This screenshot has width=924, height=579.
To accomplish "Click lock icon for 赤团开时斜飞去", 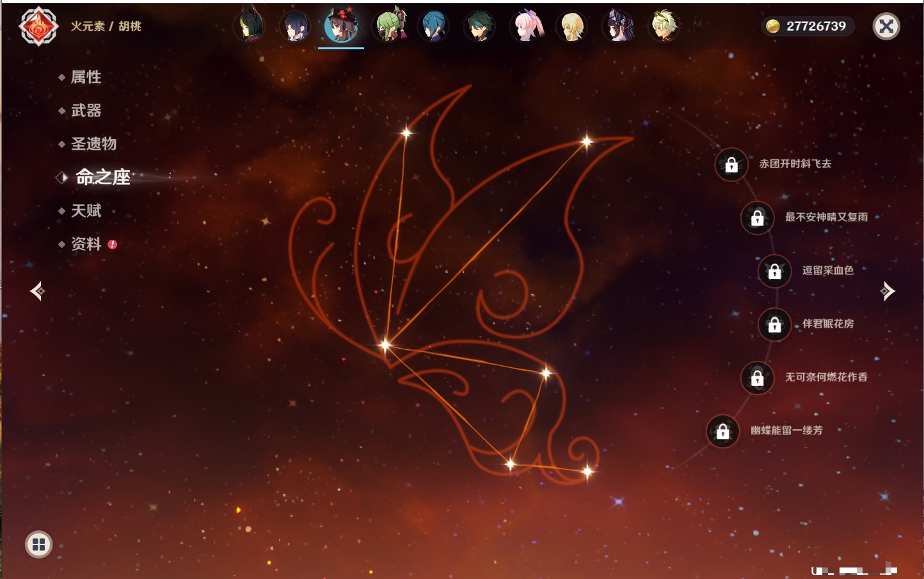I will (x=731, y=165).
